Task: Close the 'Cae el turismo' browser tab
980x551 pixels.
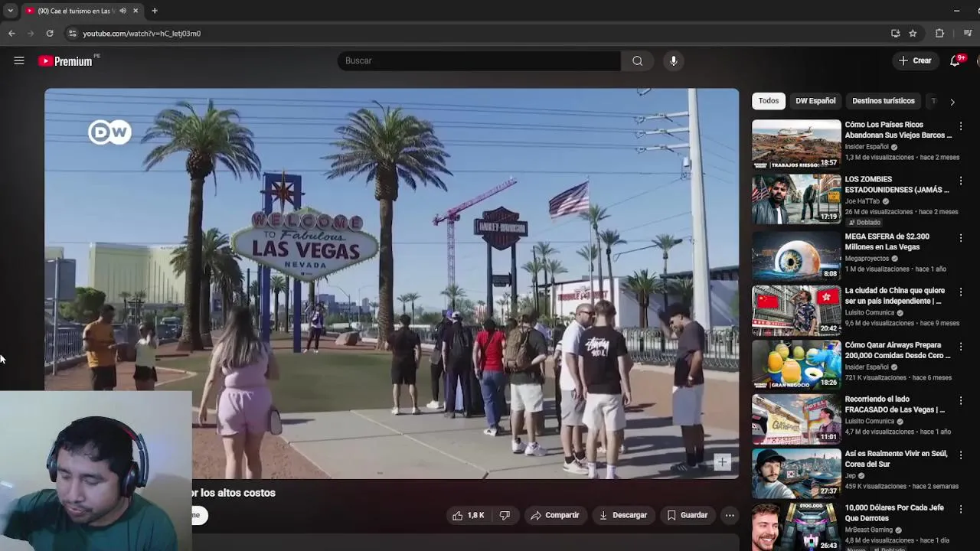Action: 136,11
